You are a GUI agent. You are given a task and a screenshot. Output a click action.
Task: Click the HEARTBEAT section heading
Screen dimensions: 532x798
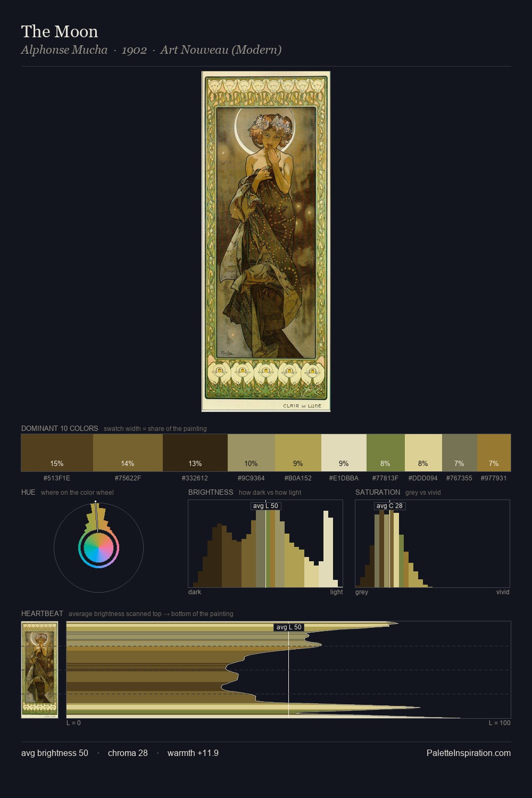pyautogui.click(x=42, y=614)
